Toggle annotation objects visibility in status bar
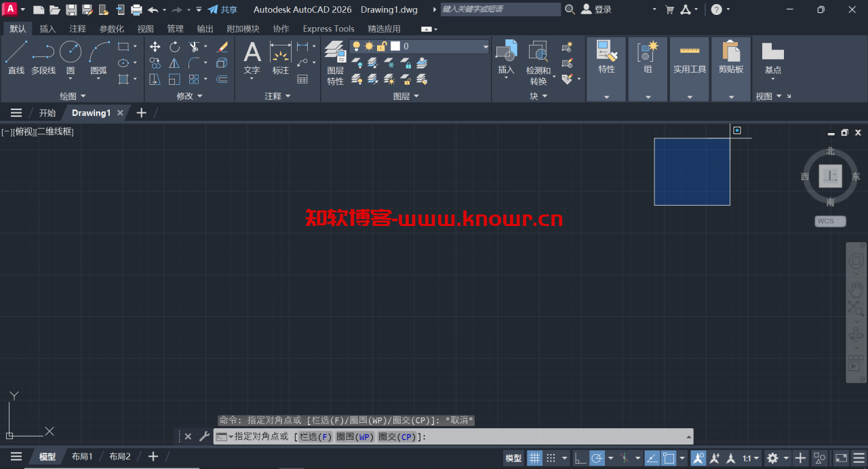The width and height of the screenshot is (868, 469). pos(698,458)
